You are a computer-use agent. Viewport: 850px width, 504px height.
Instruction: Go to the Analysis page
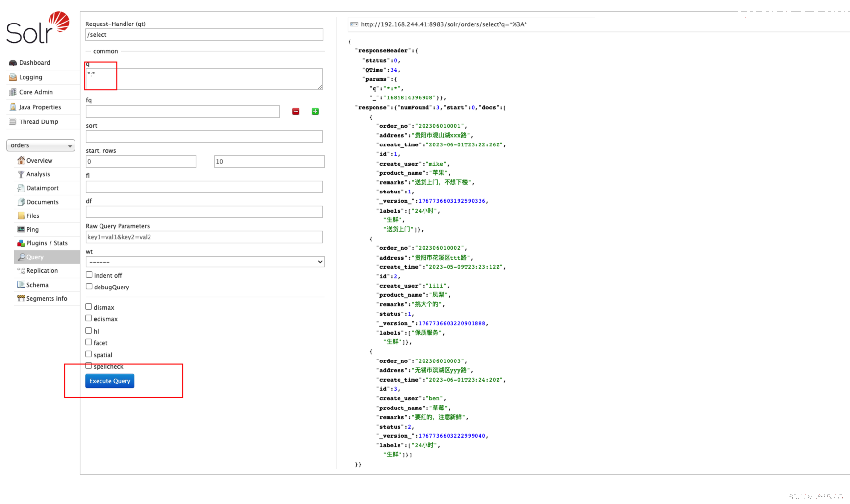tap(38, 174)
